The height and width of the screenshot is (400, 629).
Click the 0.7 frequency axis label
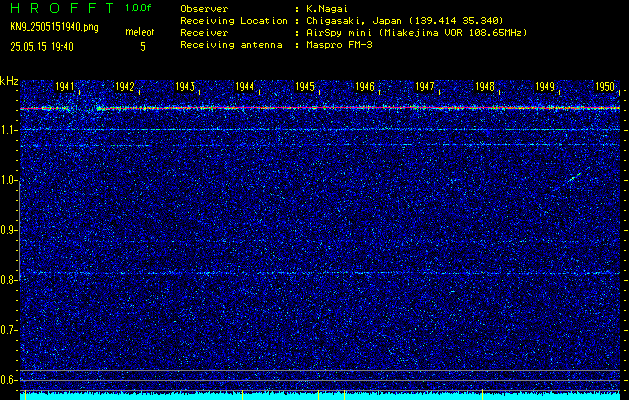tap(9, 330)
